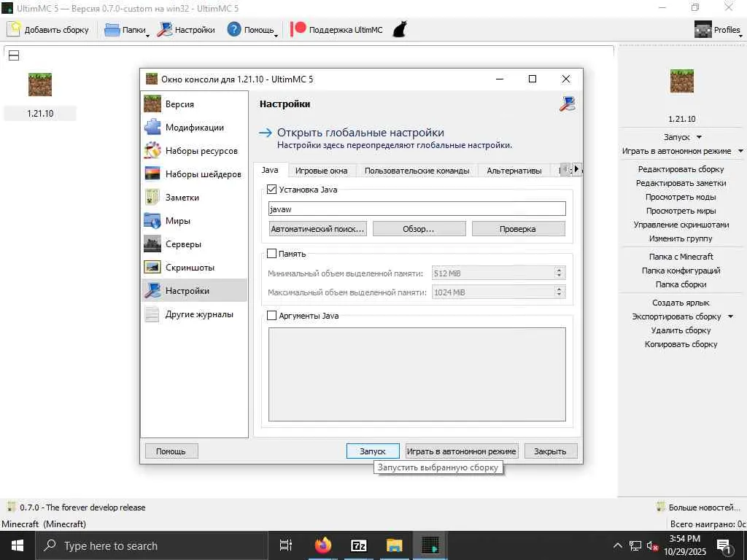The height and width of the screenshot is (560, 747).
Task: Enable the Память checkbox
Action: point(271,253)
